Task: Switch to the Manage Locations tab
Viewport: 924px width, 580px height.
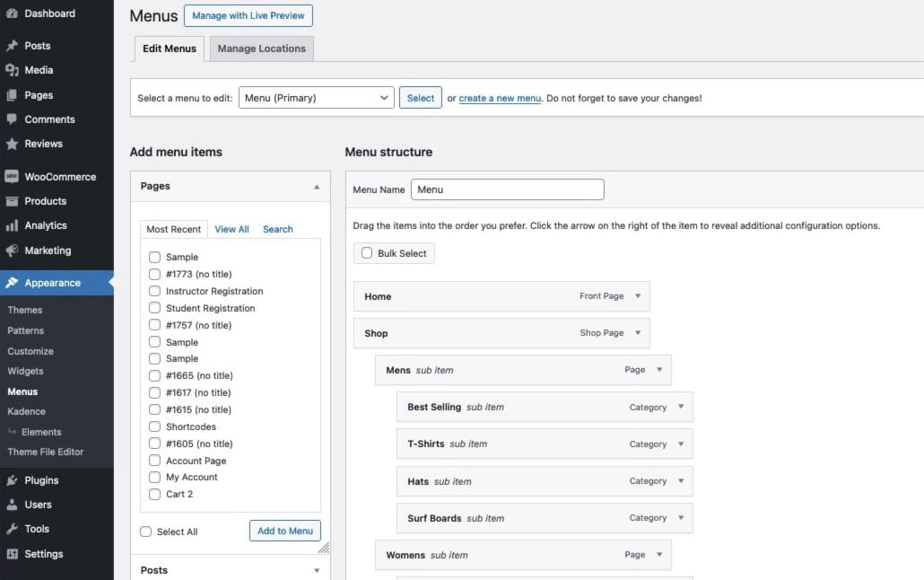Action: pos(261,48)
